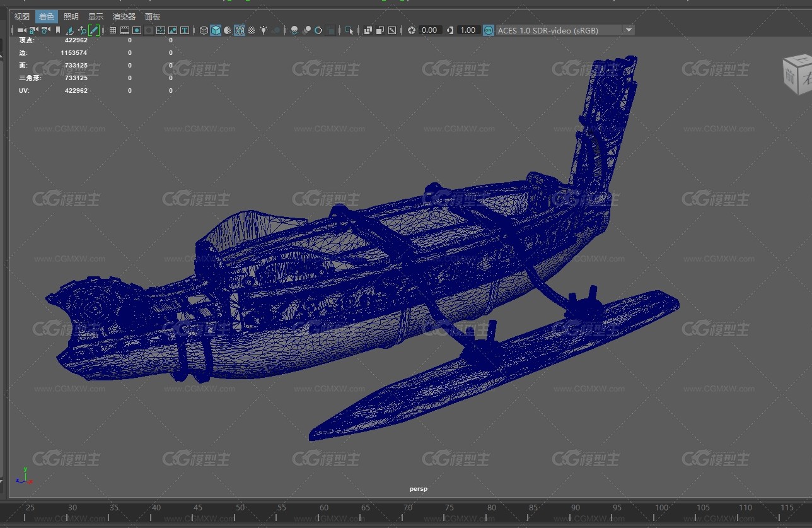Click frame 100 on the time slider

[x=661, y=507]
